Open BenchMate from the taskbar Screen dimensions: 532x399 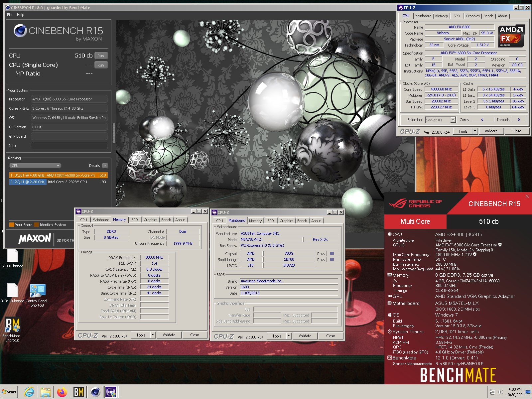[x=78, y=392]
